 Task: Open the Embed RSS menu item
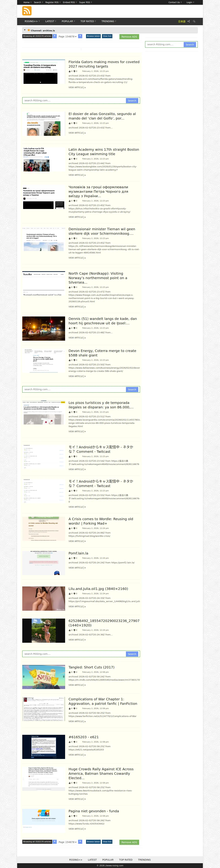coord(70,2)
